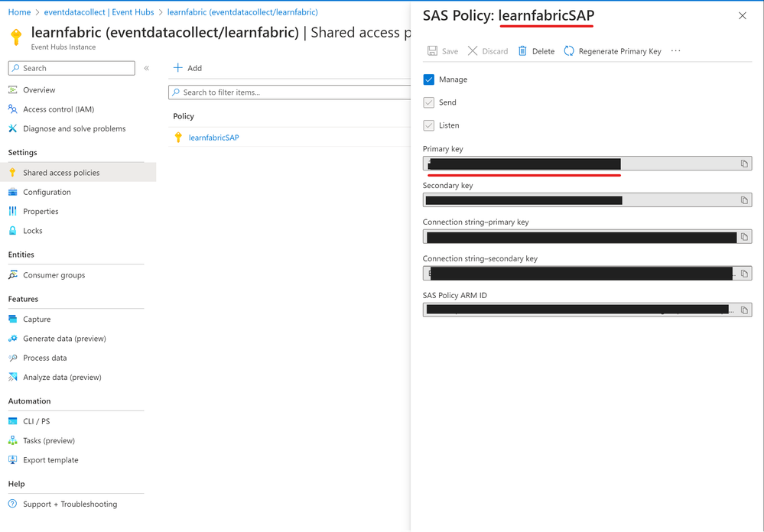Click the Generate data gear icon

click(x=13, y=338)
